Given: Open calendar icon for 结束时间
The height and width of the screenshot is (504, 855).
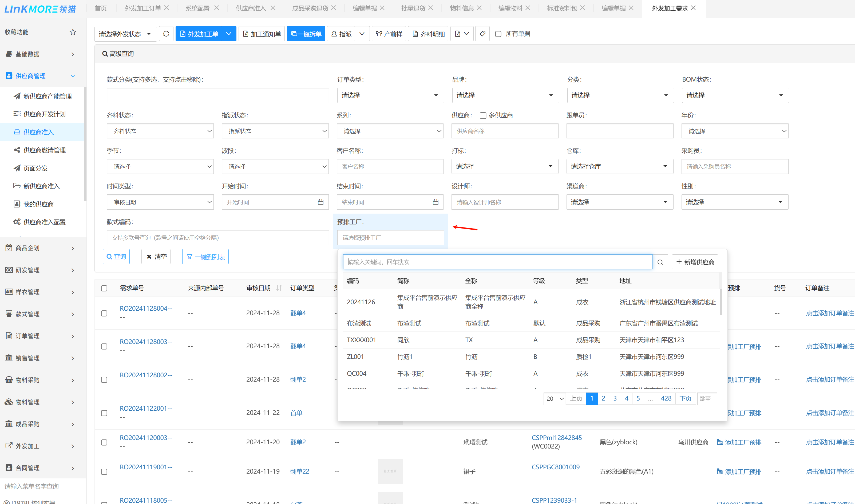Looking at the screenshot, I should tap(435, 202).
